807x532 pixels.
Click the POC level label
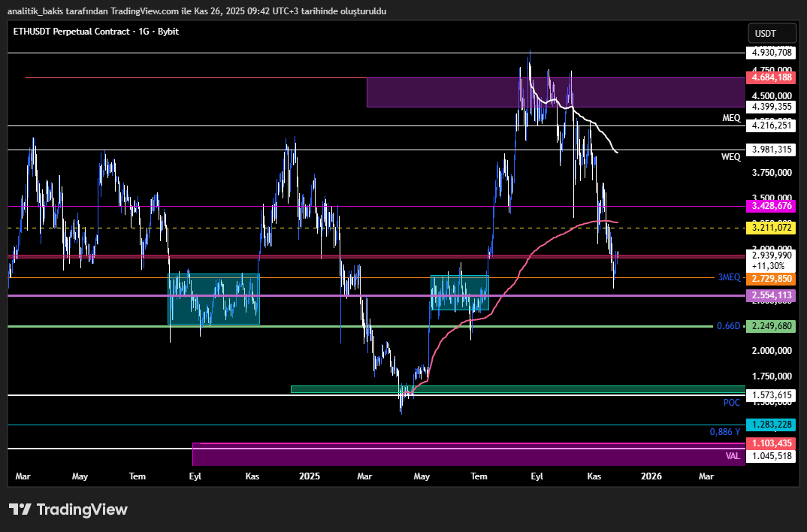(x=732, y=403)
